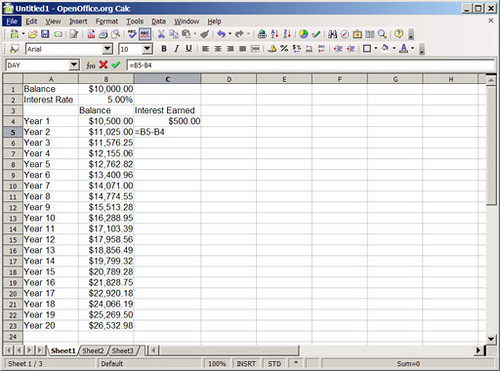
Task: Open the Data menu
Action: 158,21
